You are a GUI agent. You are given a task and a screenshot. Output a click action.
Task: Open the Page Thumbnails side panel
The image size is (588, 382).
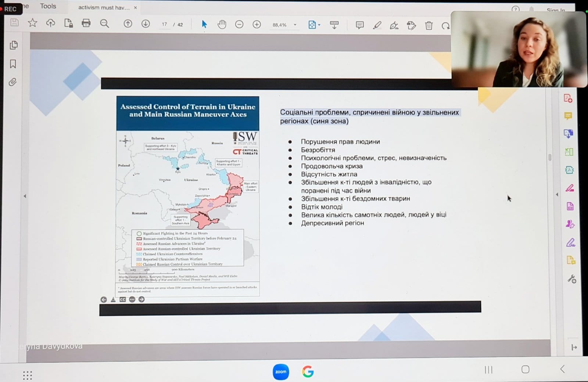click(x=14, y=45)
